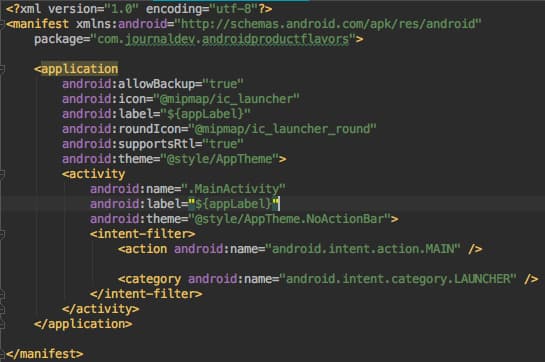Click the "@style/AppTheme.NoActionBar" theme value
Viewport: 545px width, 362px height.
(x=290, y=219)
